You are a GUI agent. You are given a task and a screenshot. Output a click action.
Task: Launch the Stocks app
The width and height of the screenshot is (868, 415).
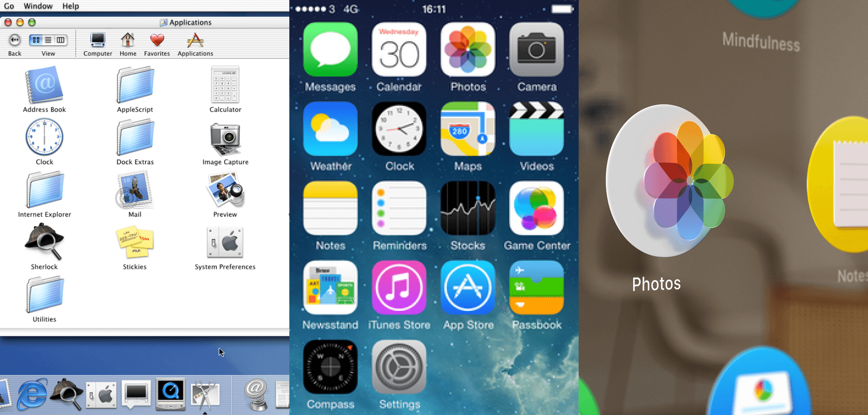coord(468,208)
